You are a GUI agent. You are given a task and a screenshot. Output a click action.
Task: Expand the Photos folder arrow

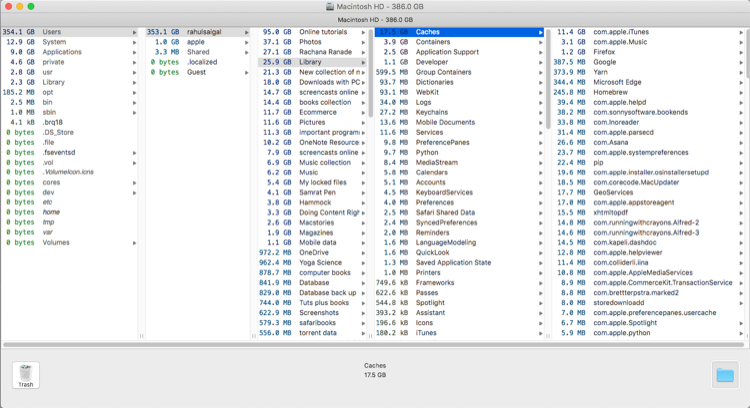pos(364,42)
